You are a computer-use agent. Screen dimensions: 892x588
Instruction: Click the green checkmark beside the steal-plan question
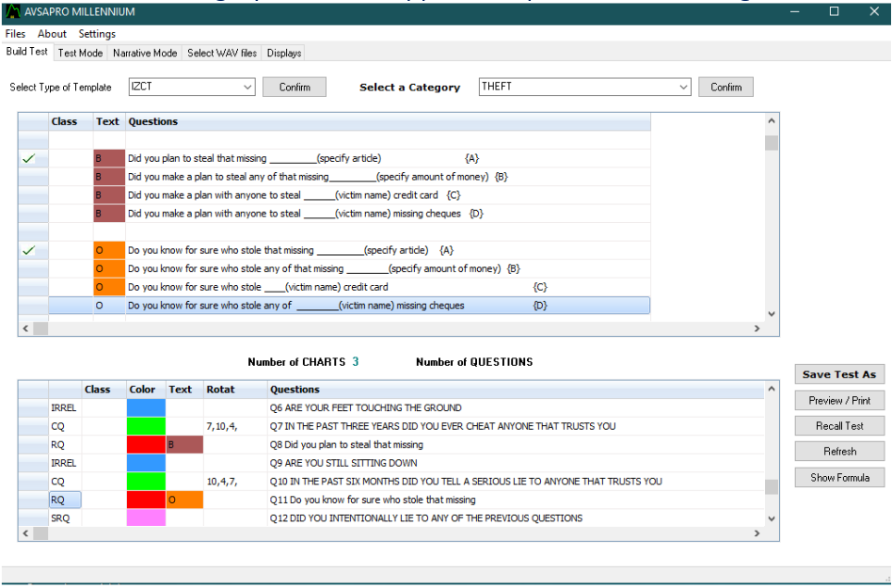click(28, 159)
